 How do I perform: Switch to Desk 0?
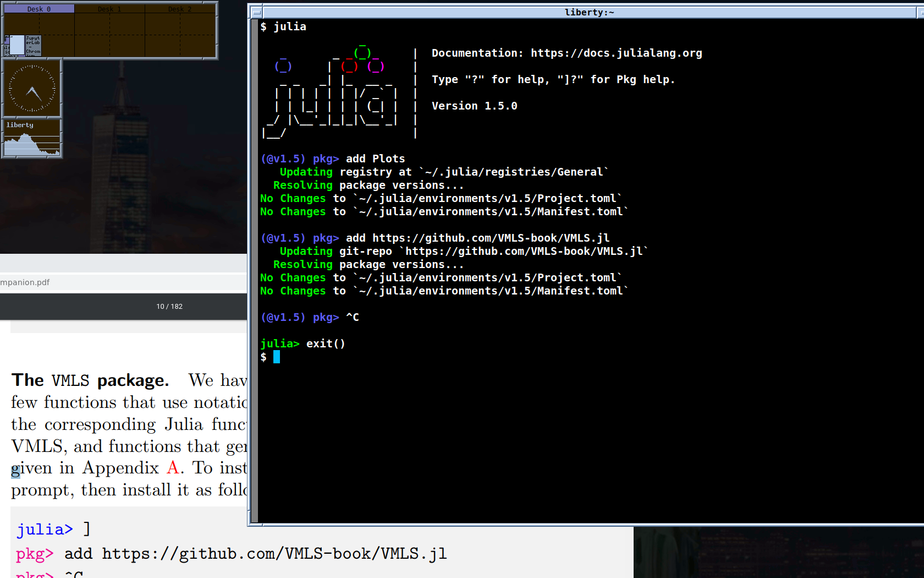pyautogui.click(x=38, y=9)
